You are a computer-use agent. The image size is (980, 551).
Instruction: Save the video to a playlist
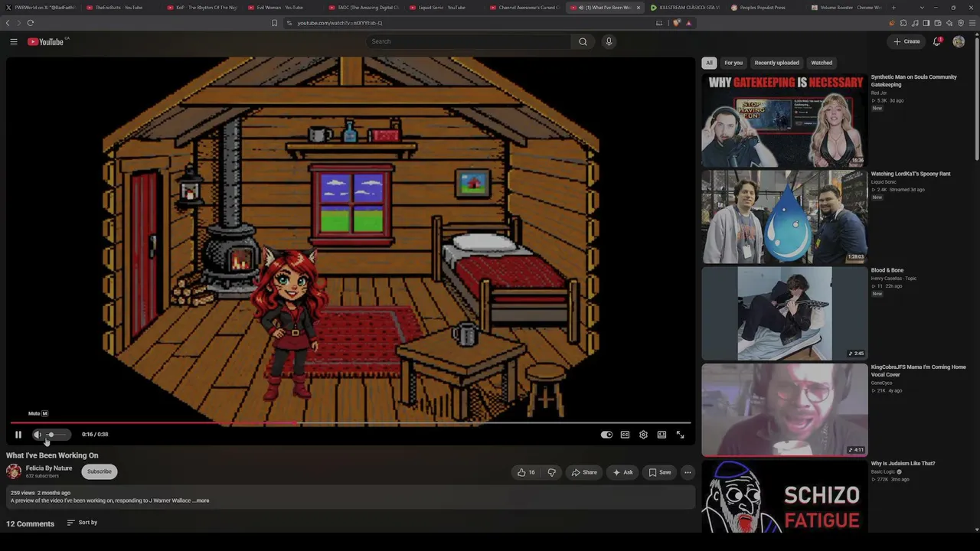[x=660, y=472]
